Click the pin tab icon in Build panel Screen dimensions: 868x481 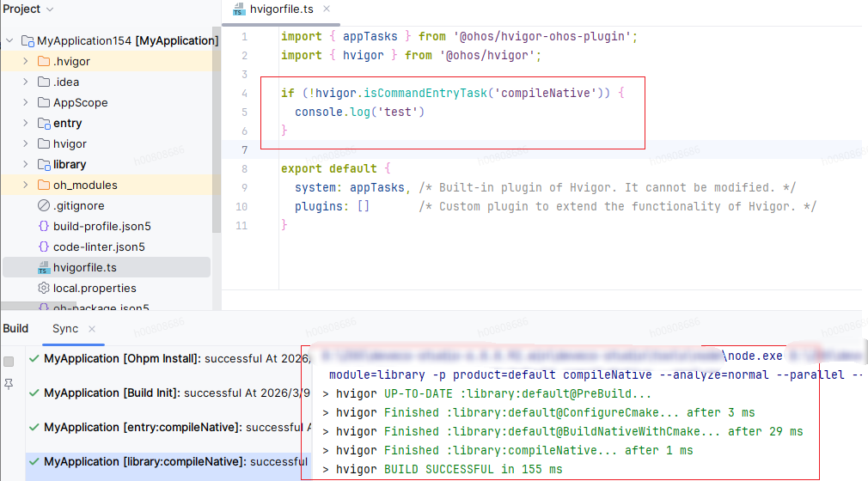9,384
